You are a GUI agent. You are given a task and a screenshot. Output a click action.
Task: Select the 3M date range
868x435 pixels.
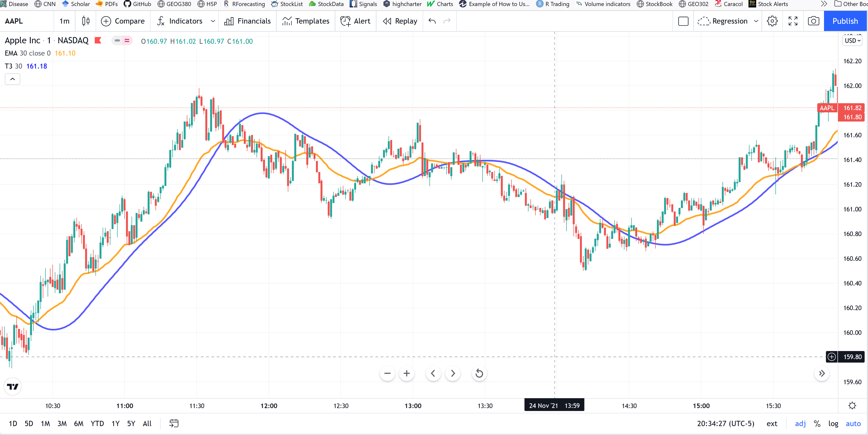[62, 423]
